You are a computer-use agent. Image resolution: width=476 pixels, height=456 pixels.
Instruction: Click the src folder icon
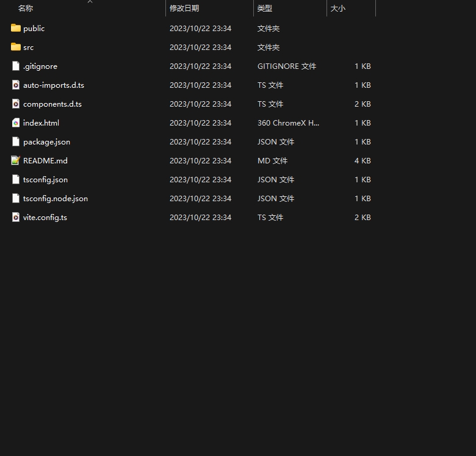coord(16,47)
